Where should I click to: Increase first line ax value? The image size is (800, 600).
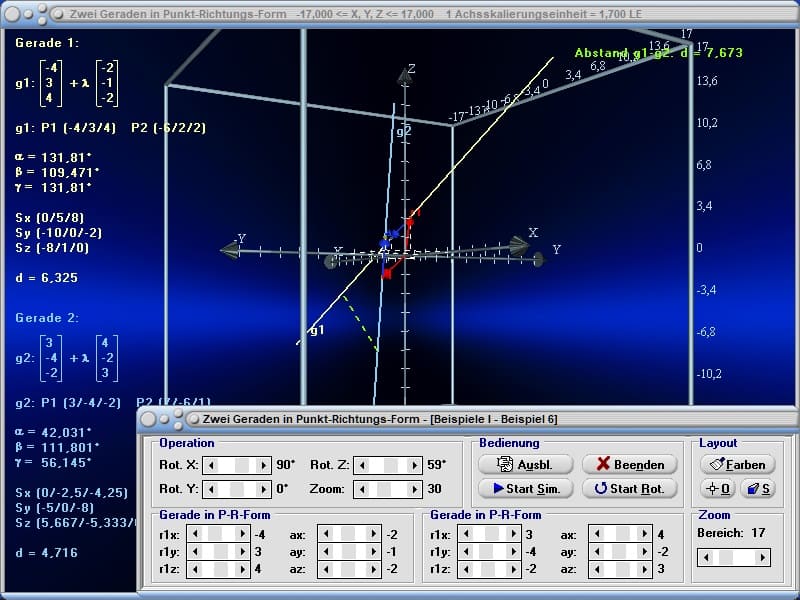pyautogui.click(x=373, y=534)
